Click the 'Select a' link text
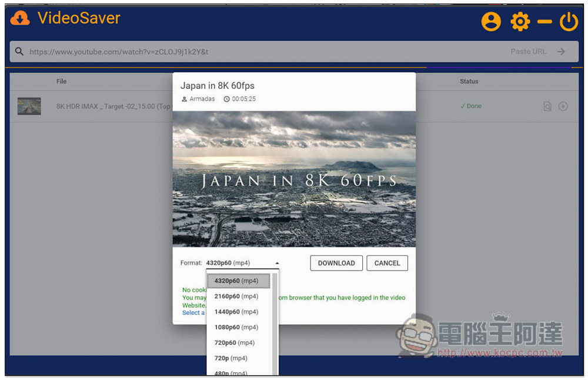The width and height of the screenshot is (588, 380). click(x=193, y=312)
